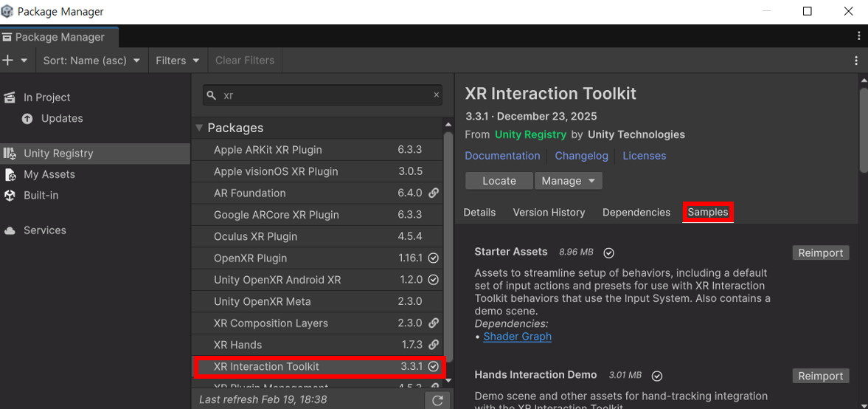The image size is (868, 409).
Task: Select Oculus XR Plugin package
Action: [x=318, y=237]
